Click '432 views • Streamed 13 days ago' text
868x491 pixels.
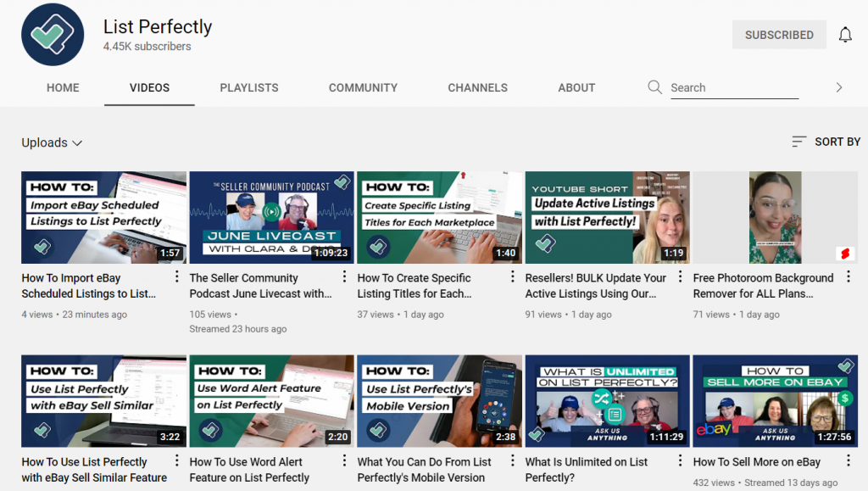[x=765, y=483]
